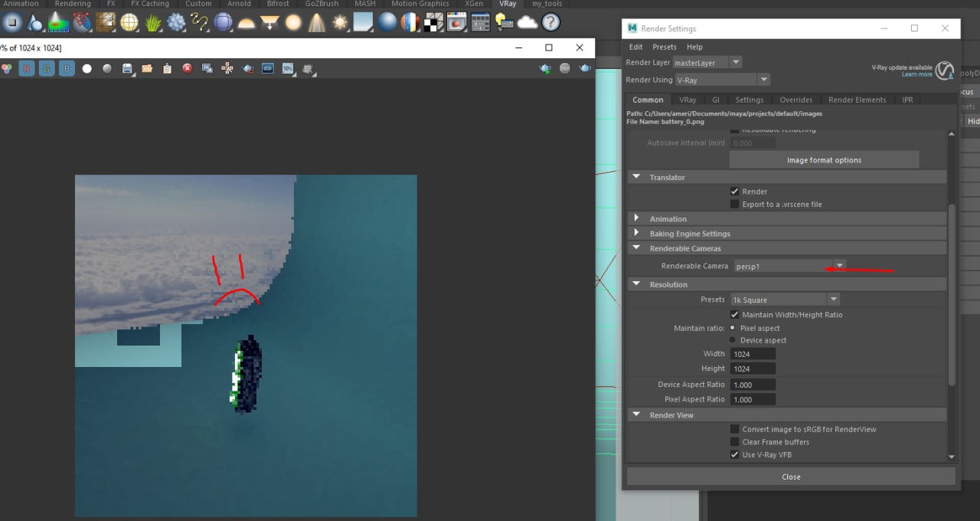Click the V-Ray dome light shelf icon
980x521 pixels.
pos(247,22)
